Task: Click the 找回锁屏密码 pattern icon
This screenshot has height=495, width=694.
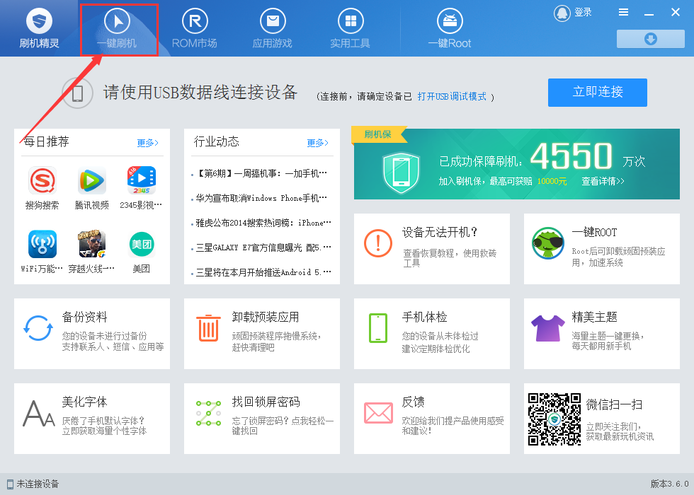Action: tap(208, 413)
